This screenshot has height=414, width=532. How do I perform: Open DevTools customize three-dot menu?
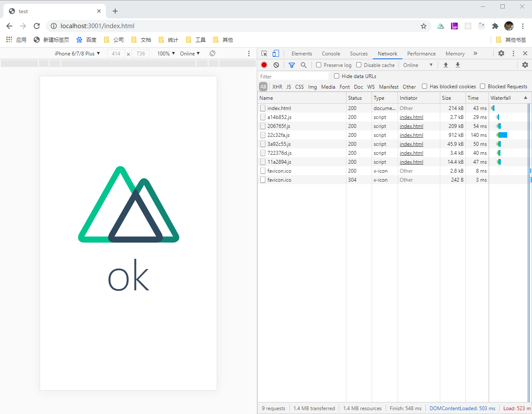coord(513,53)
